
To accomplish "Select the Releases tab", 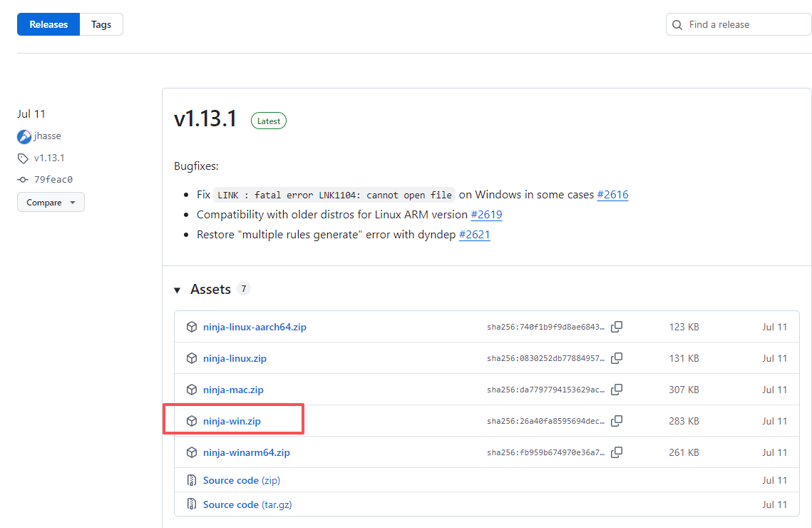I will [48, 24].
